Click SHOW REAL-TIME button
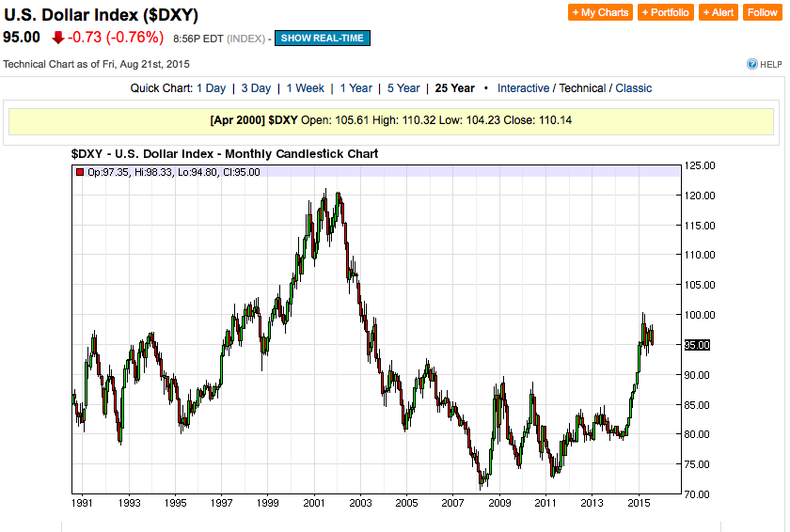This screenshot has height=532, width=790. click(323, 39)
